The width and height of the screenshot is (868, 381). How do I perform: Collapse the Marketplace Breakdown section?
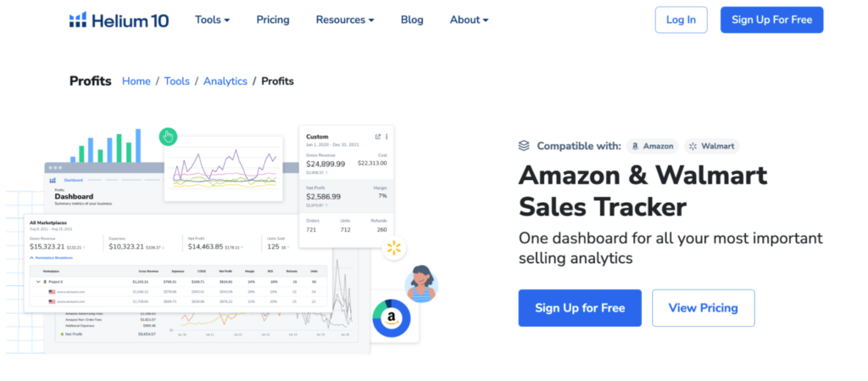pyautogui.click(x=51, y=257)
